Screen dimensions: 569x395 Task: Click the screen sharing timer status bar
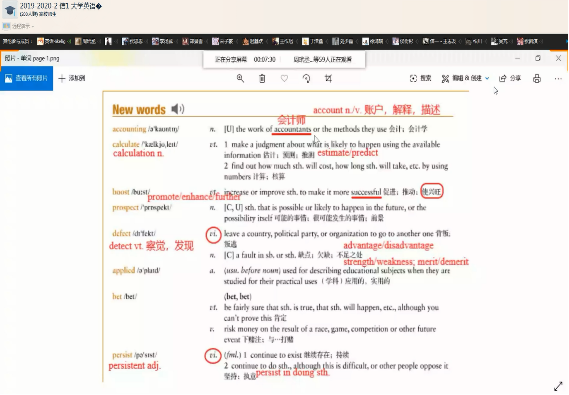coord(284,59)
